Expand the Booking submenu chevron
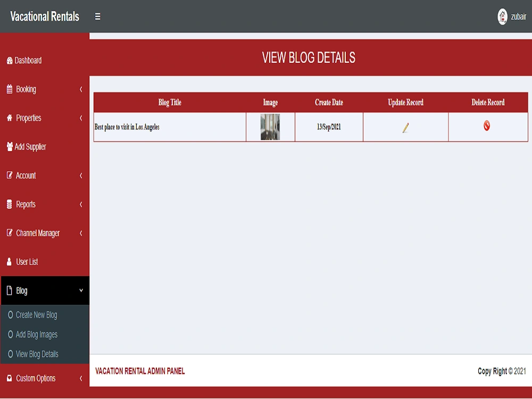 click(x=81, y=89)
